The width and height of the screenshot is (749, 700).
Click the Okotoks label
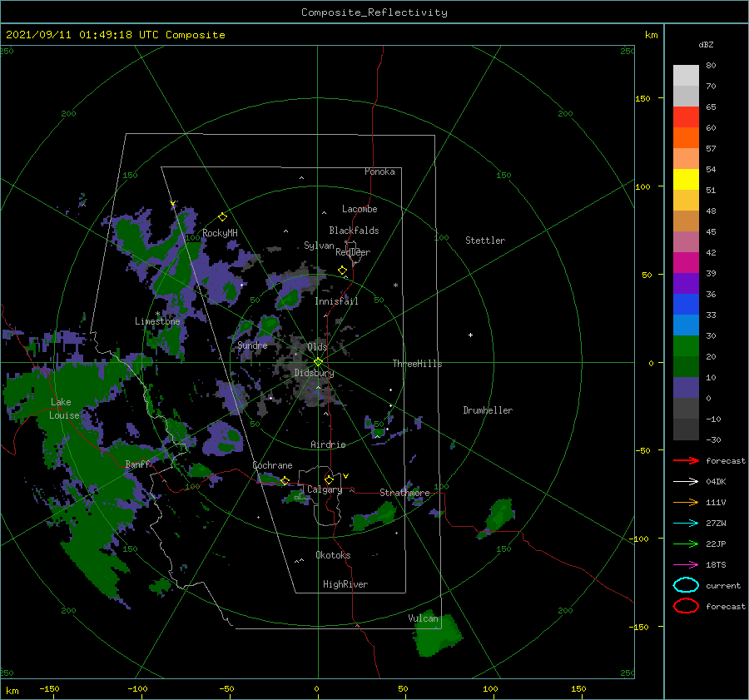[333, 555]
